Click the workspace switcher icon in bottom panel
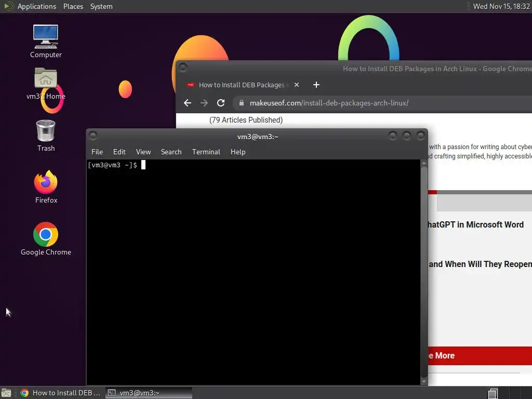Screen dimensions: 532x399 [493, 393]
